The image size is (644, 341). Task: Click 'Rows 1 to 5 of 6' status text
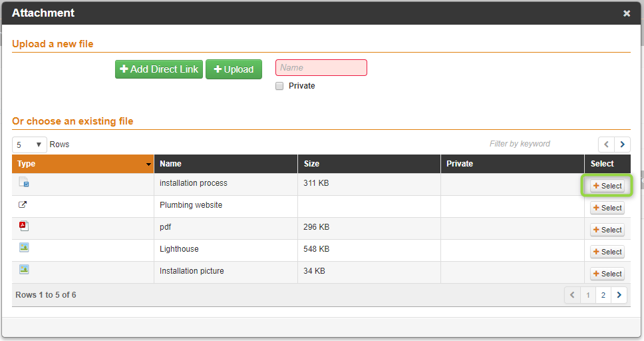pos(46,295)
